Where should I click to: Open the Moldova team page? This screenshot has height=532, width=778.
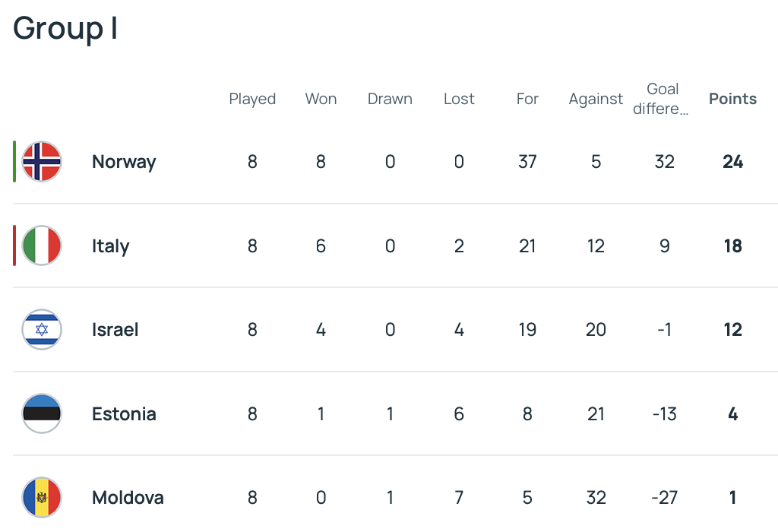tap(128, 498)
